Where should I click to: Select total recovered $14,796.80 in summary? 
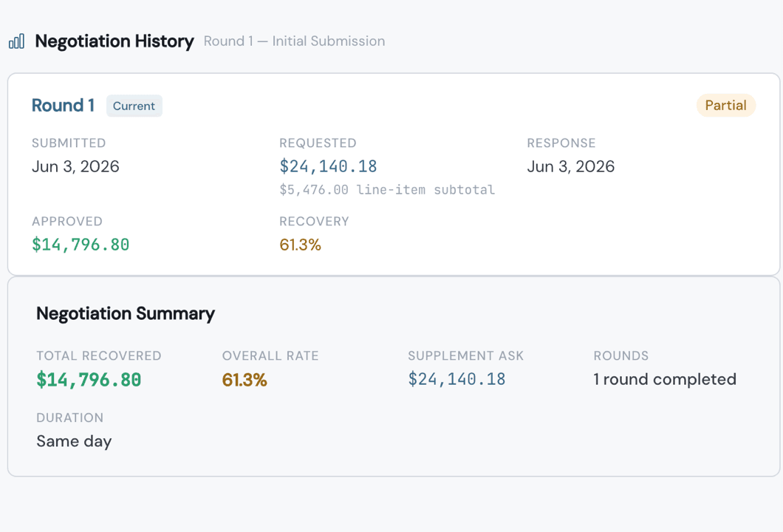[89, 380]
